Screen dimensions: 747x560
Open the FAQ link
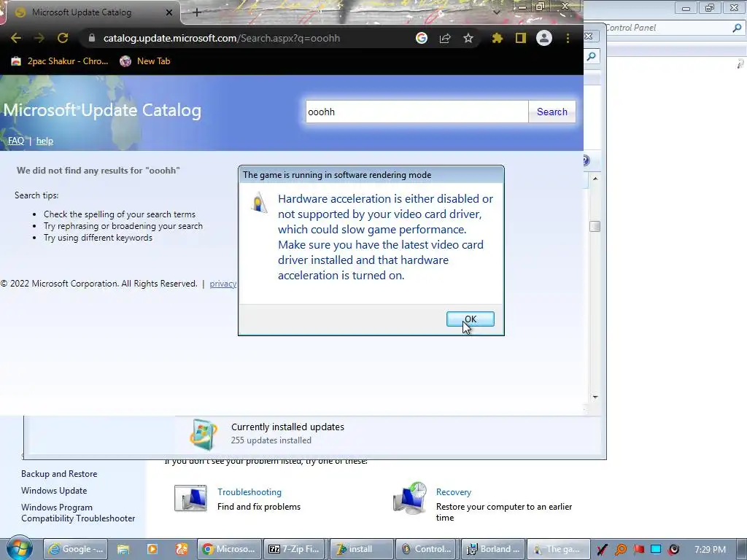coord(16,141)
